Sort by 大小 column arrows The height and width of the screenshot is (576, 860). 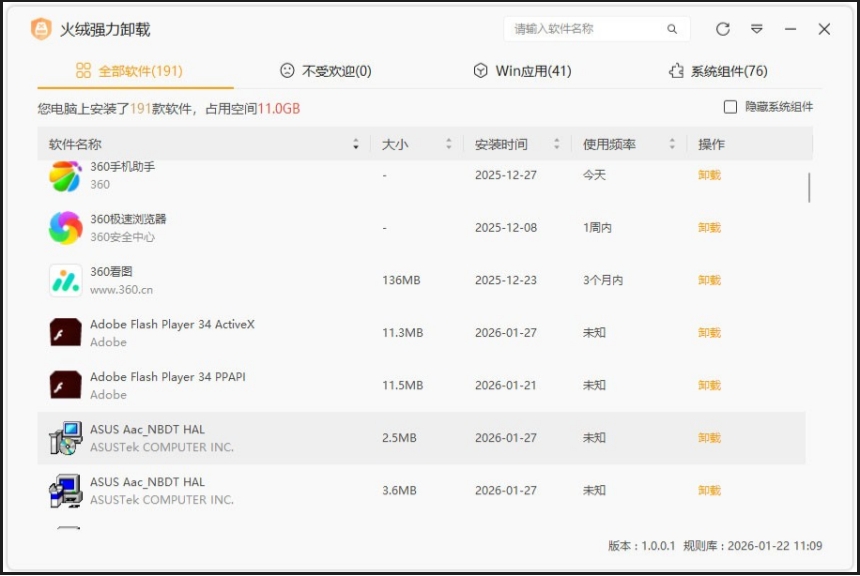(449, 144)
